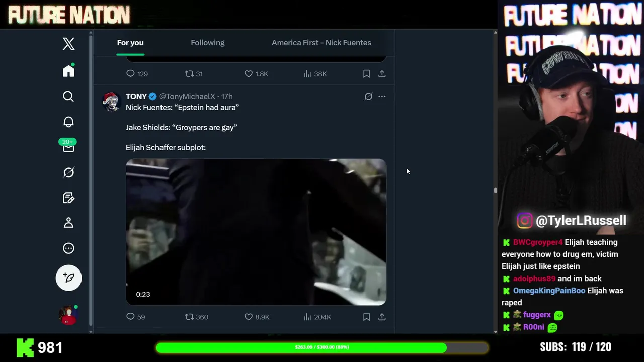Like TONY's post with 8.9K likes
This screenshot has height=362, width=644.
coord(257,317)
